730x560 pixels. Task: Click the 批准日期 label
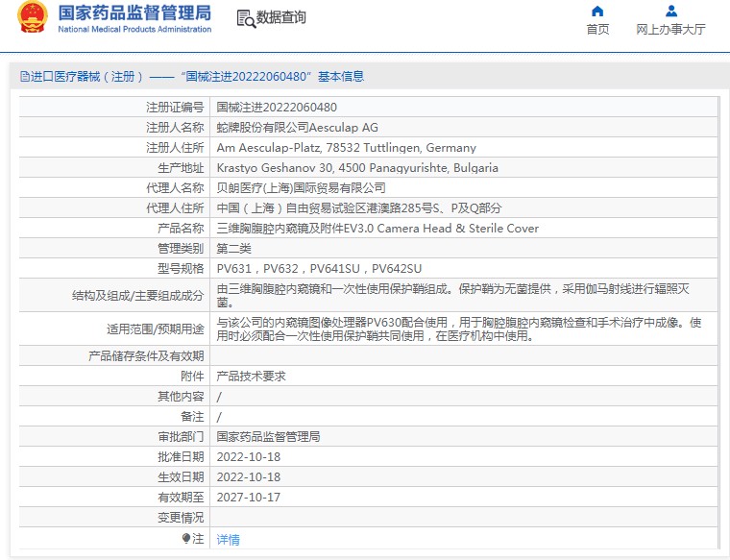click(x=181, y=456)
